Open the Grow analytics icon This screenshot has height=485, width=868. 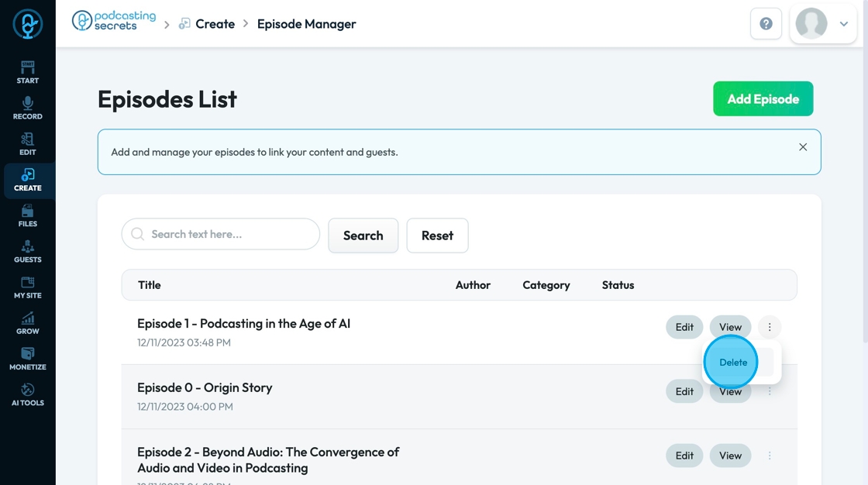click(27, 322)
